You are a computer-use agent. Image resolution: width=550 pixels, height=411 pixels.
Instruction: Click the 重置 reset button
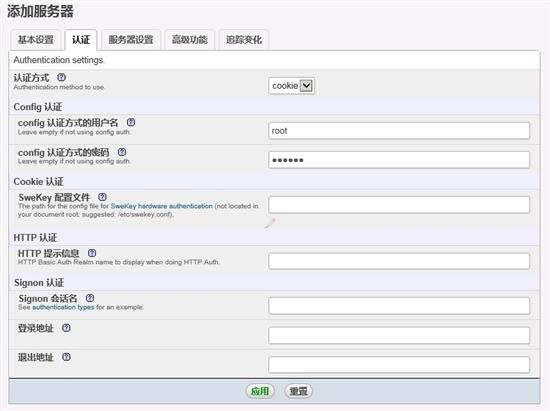298,391
